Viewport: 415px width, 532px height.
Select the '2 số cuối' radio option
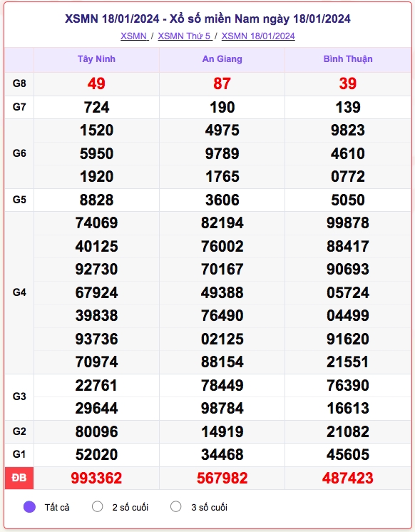98,506
